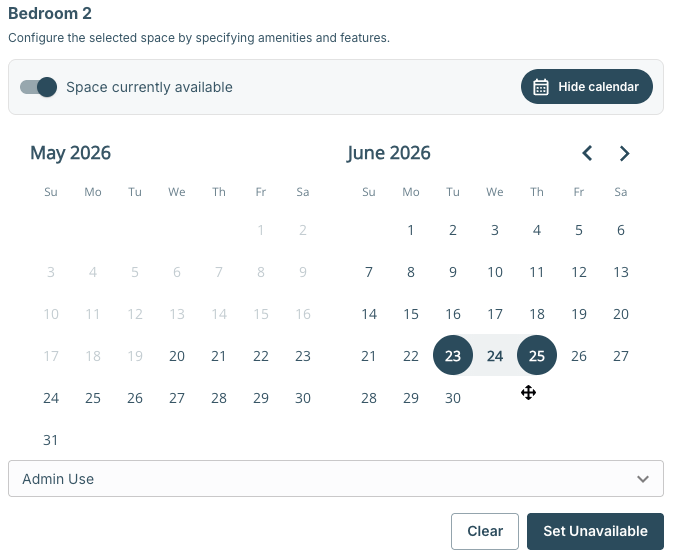Image resolution: width=673 pixels, height=557 pixels.
Task: Advance calendar with right chevron arrow
Action: point(624,153)
